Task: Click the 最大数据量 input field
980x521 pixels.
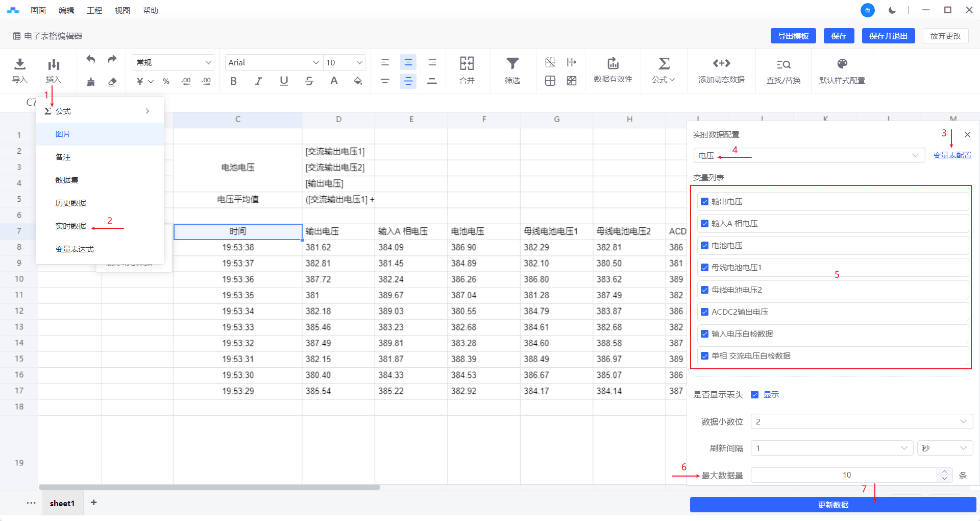Action: coord(846,475)
